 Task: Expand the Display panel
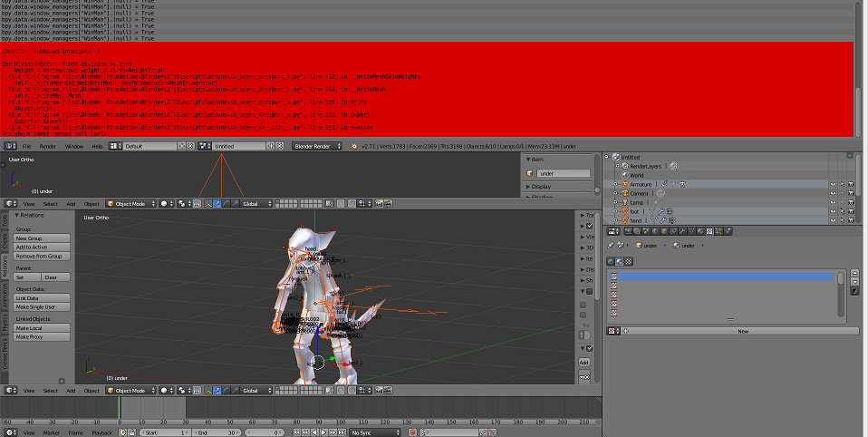pos(543,187)
